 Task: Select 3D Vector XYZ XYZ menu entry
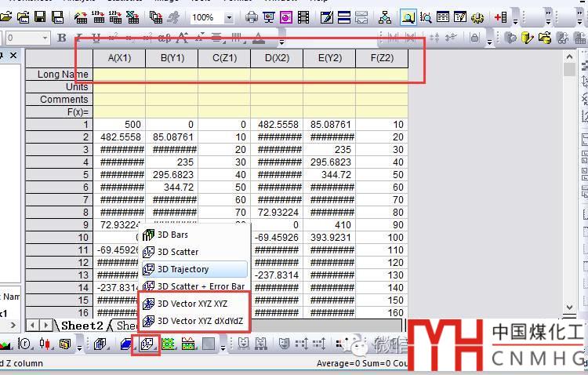tap(192, 304)
